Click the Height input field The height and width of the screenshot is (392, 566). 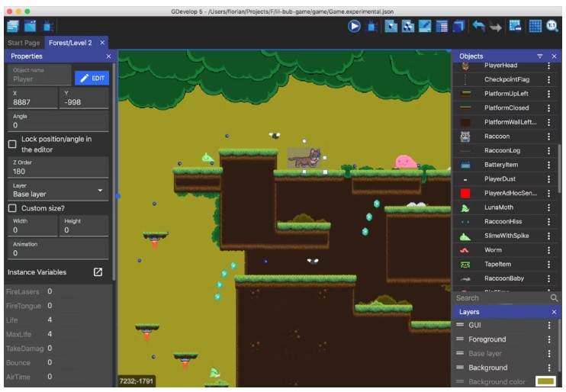pyautogui.click(x=84, y=226)
